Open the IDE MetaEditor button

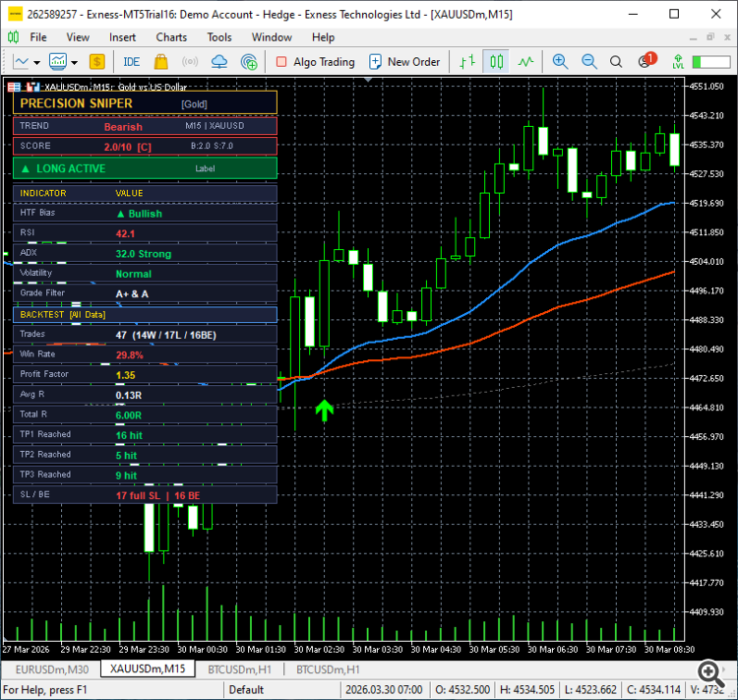[x=131, y=62]
